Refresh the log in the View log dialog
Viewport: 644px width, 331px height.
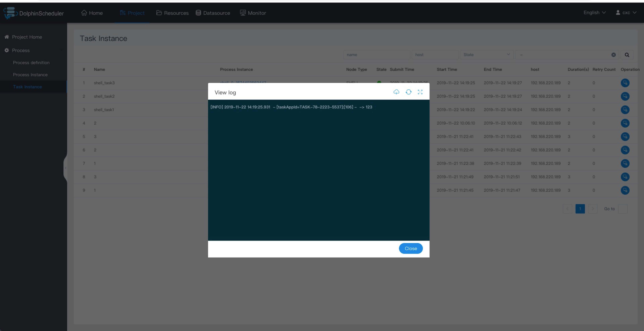click(x=409, y=92)
